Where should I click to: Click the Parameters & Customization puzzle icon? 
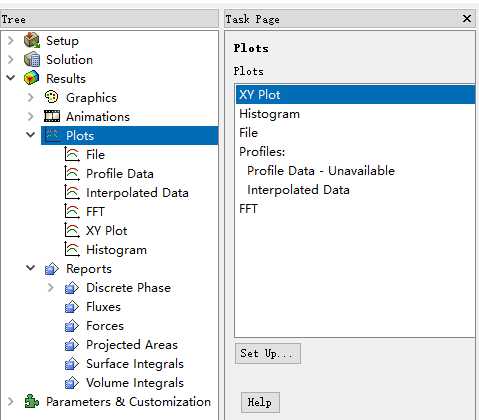click(32, 401)
